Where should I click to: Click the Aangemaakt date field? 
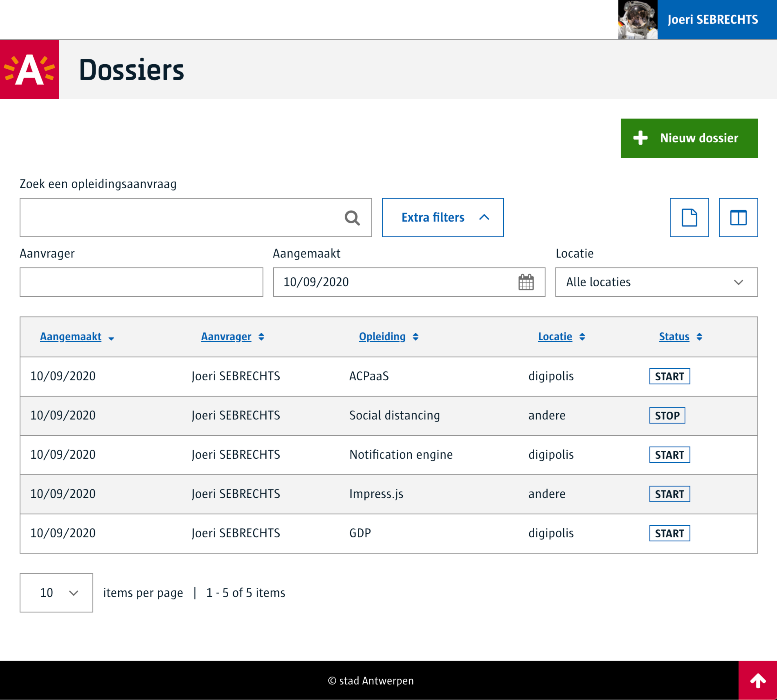(x=409, y=282)
